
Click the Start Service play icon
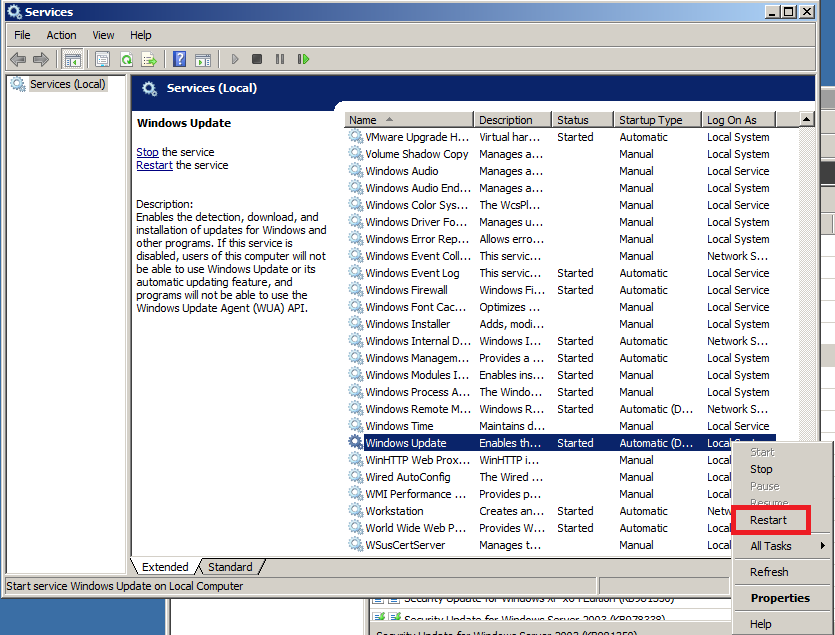235,59
